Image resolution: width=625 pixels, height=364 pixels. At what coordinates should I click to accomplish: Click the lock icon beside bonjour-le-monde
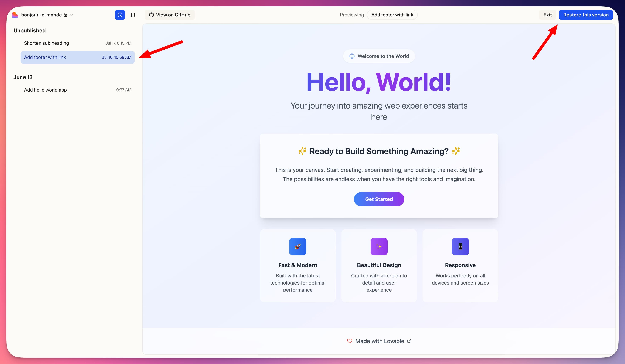pyautogui.click(x=66, y=15)
